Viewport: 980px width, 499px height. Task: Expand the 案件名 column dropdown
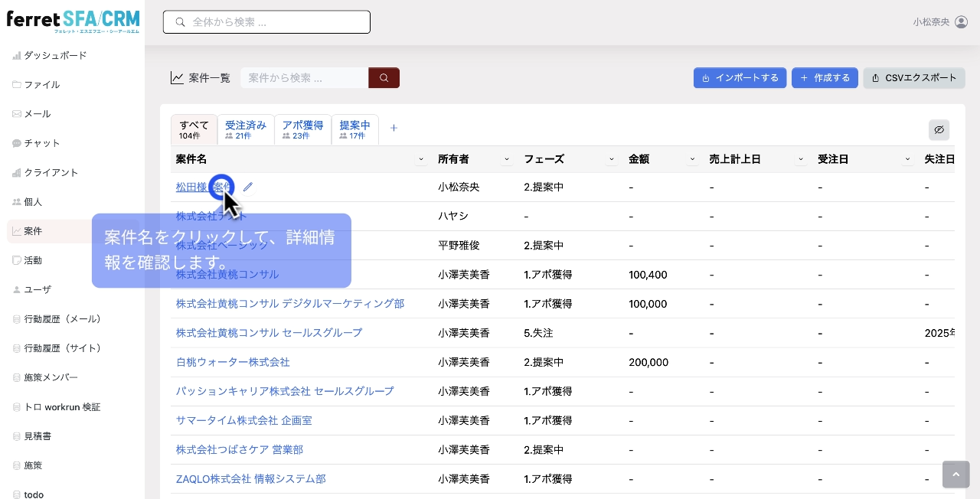(421, 159)
